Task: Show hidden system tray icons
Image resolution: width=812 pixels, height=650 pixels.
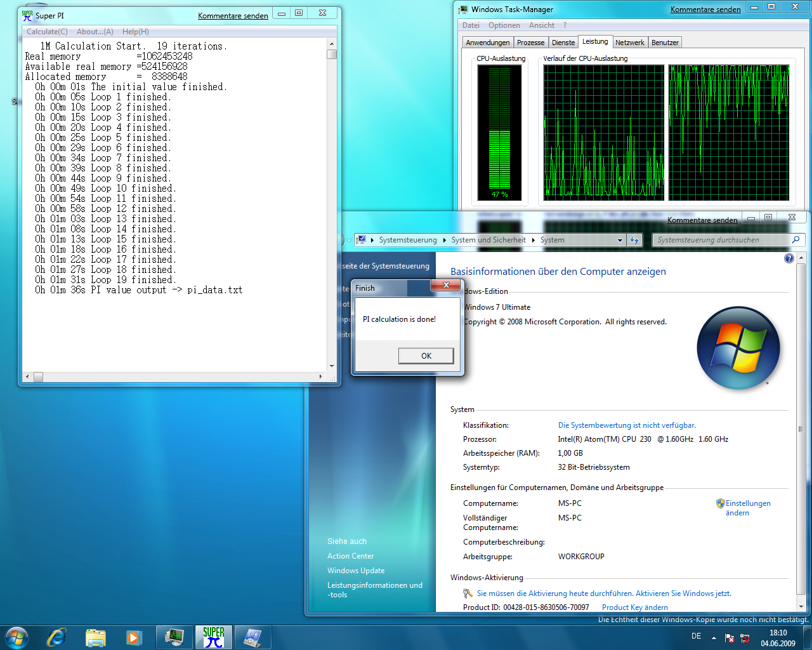Action: 714,638
